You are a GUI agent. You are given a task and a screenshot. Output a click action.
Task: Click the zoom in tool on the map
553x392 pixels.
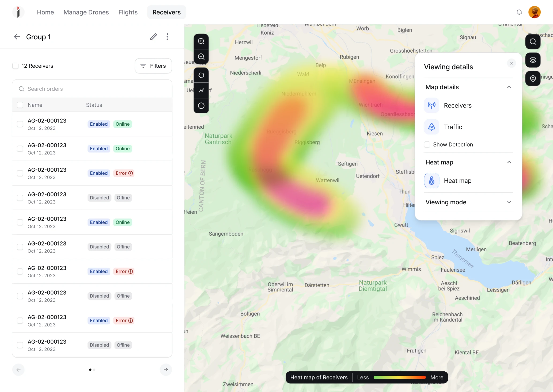(201, 41)
